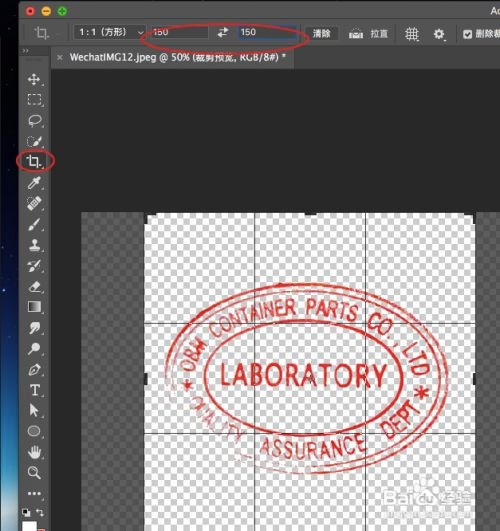The height and width of the screenshot is (531, 500).
Task: Select the Hand tool
Action: 34,452
